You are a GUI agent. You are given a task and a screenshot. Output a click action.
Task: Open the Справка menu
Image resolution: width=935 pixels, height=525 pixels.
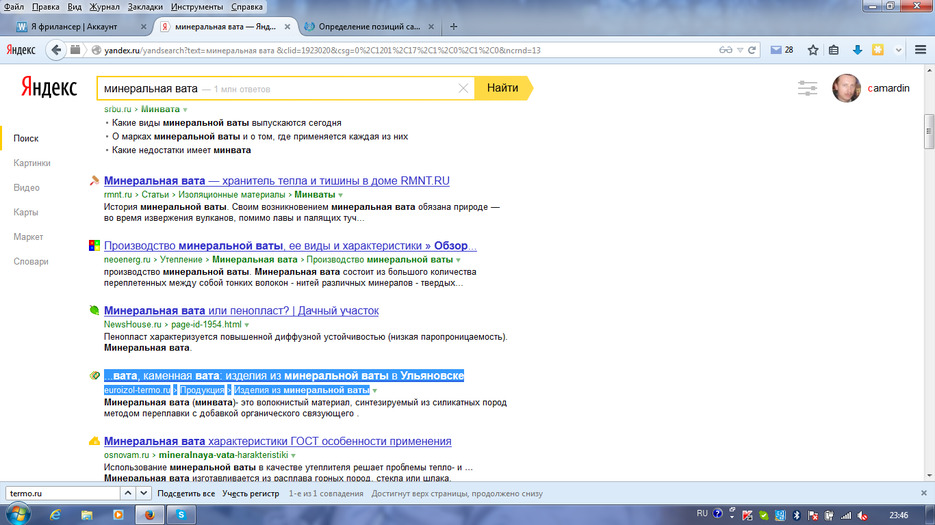(x=246, y=7)
